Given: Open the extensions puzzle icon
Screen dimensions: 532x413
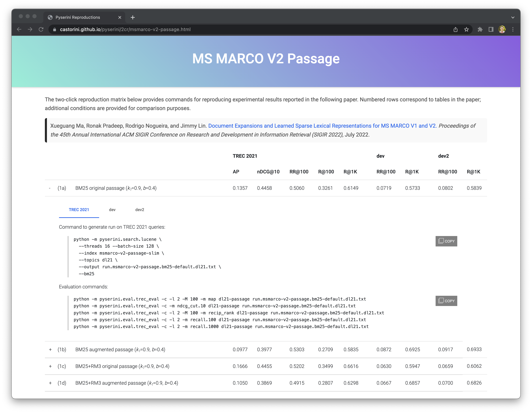Looking at the screenshot, I should click(480, 30).
